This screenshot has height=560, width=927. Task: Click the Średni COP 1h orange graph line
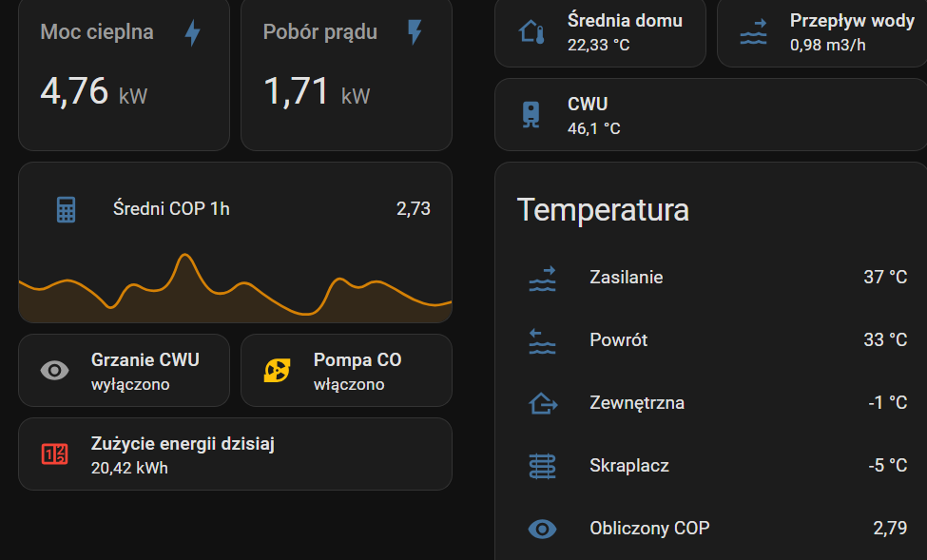click(185, 256)
